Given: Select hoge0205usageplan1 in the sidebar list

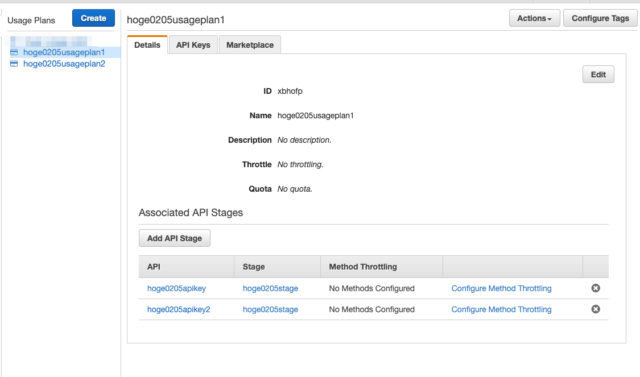Looking at the screenshot, I should tap(64, 52).
